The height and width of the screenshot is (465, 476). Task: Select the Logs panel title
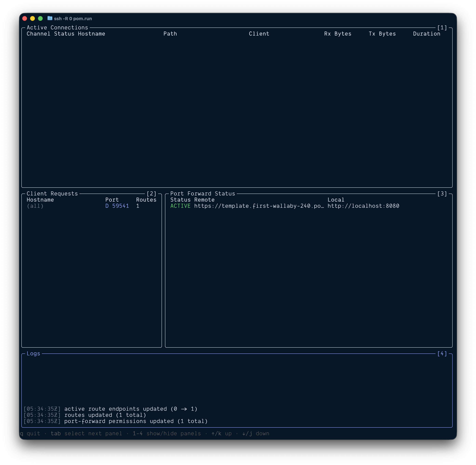(34, 354)
